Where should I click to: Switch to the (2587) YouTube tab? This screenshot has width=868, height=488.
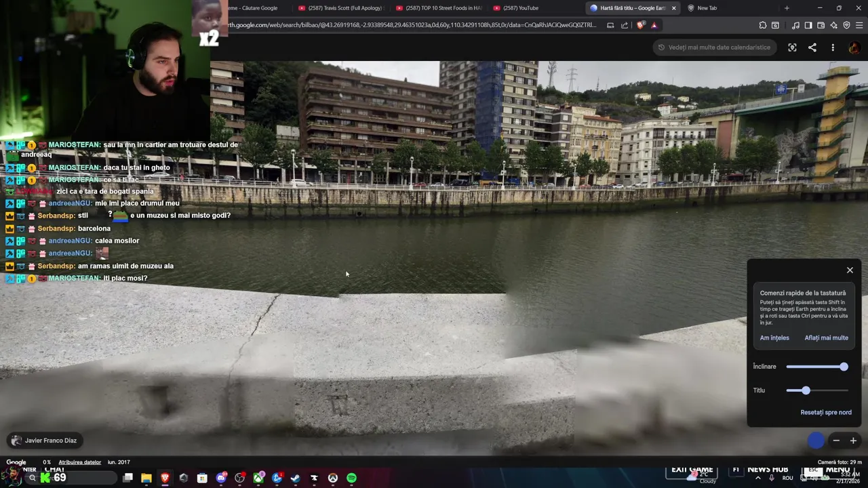(536, 8)
